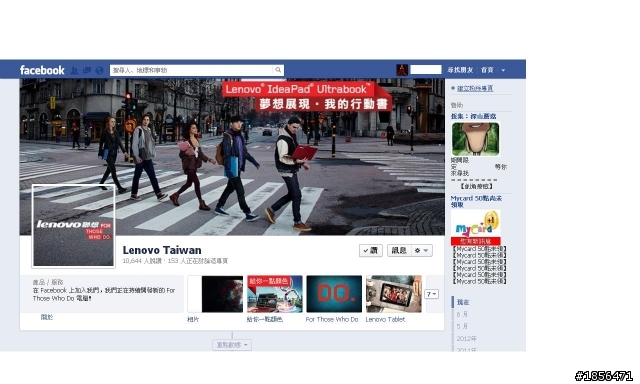Click the 10,644 likes count text
The width and height of the screenshot is (640, 384).
142,261
